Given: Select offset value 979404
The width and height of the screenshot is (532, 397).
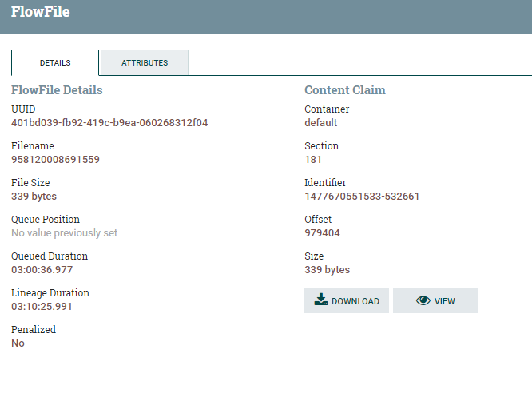Looking at the screenshot, I should (x=322, y=233).
